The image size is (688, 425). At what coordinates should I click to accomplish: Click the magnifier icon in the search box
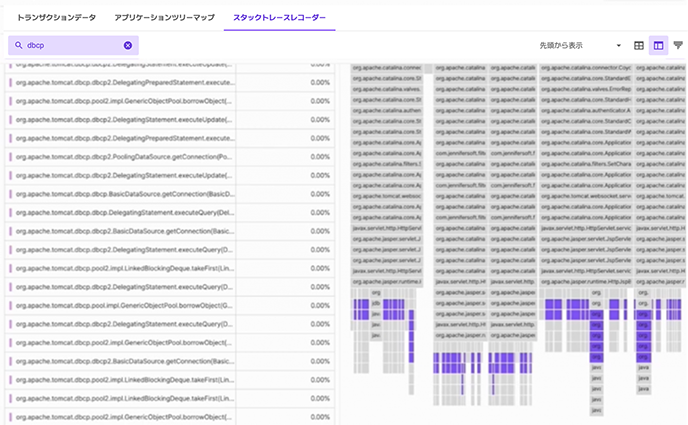pyautogui.click(x=18, y=46)
